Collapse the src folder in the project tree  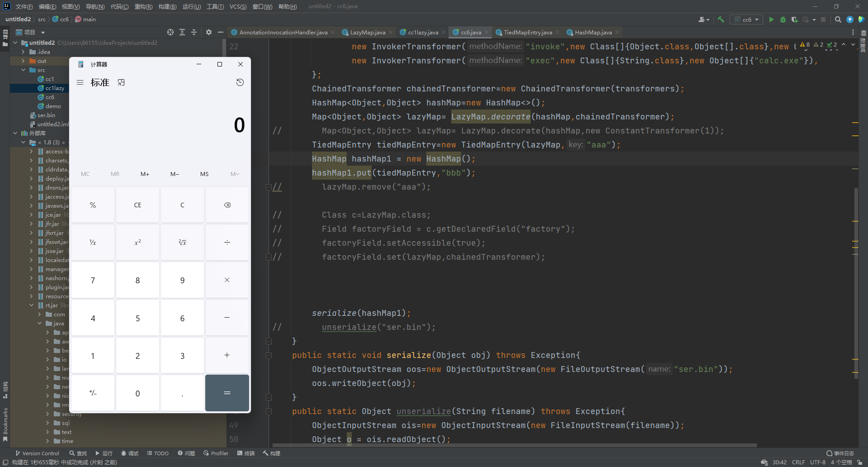point(24,70)
